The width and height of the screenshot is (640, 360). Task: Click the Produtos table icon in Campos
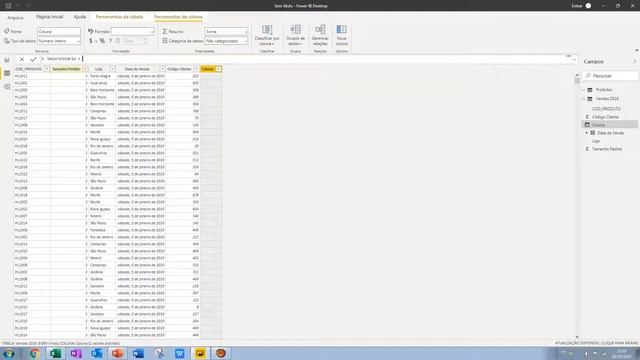590,89
